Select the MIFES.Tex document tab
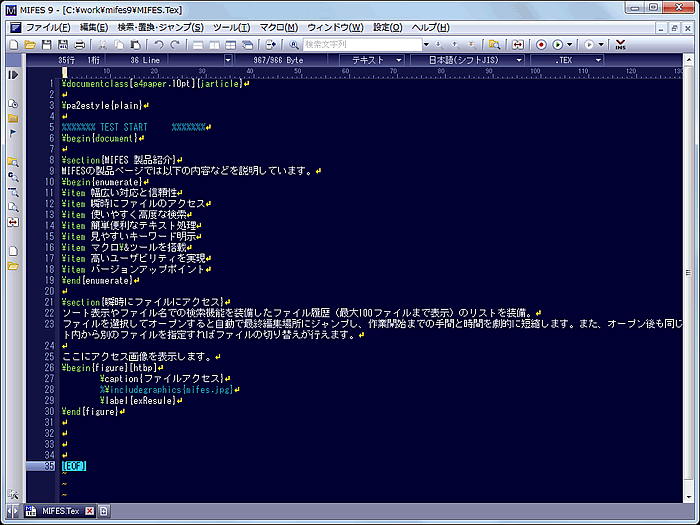 tap(58, 511)
